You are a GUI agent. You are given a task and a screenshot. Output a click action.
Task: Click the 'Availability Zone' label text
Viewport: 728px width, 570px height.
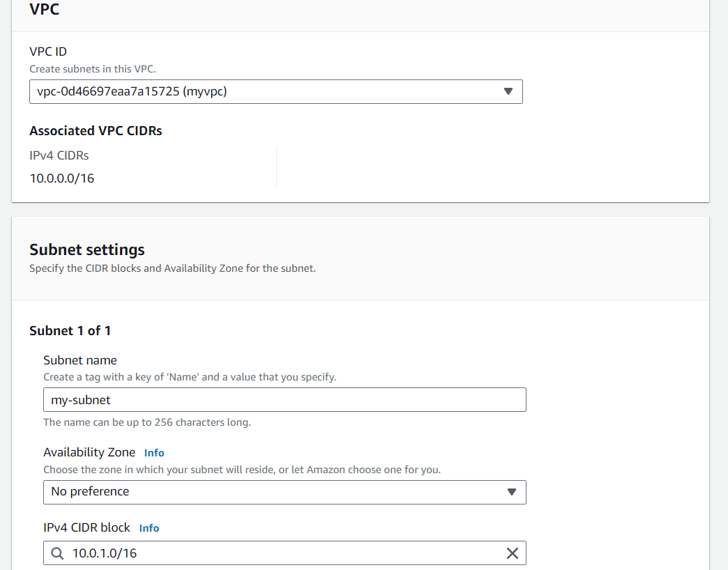(x=89, y=453)
